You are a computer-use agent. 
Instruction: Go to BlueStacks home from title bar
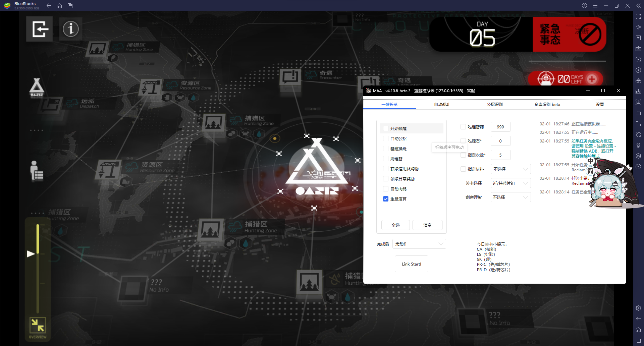tap(59, 6)
